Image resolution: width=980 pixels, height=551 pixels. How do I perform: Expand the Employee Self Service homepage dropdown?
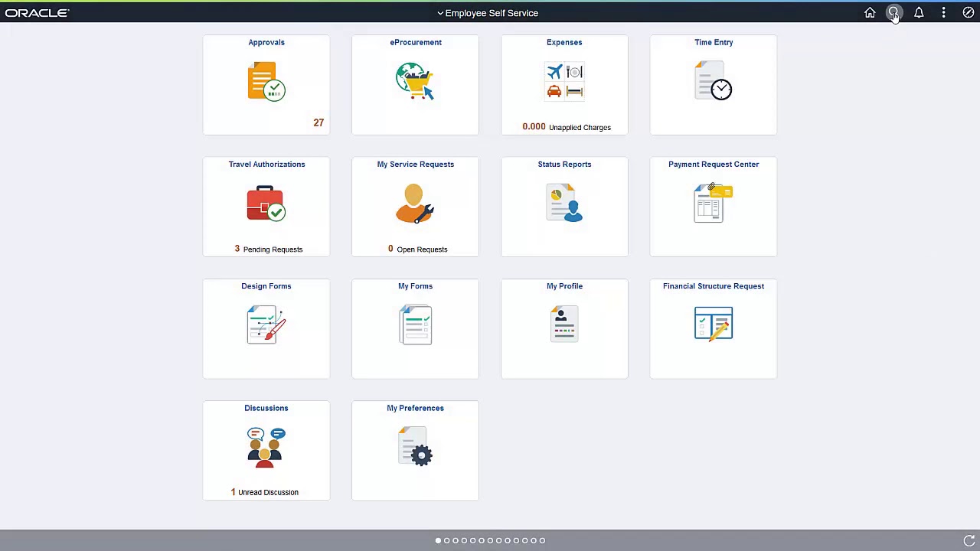coord(488,13)
